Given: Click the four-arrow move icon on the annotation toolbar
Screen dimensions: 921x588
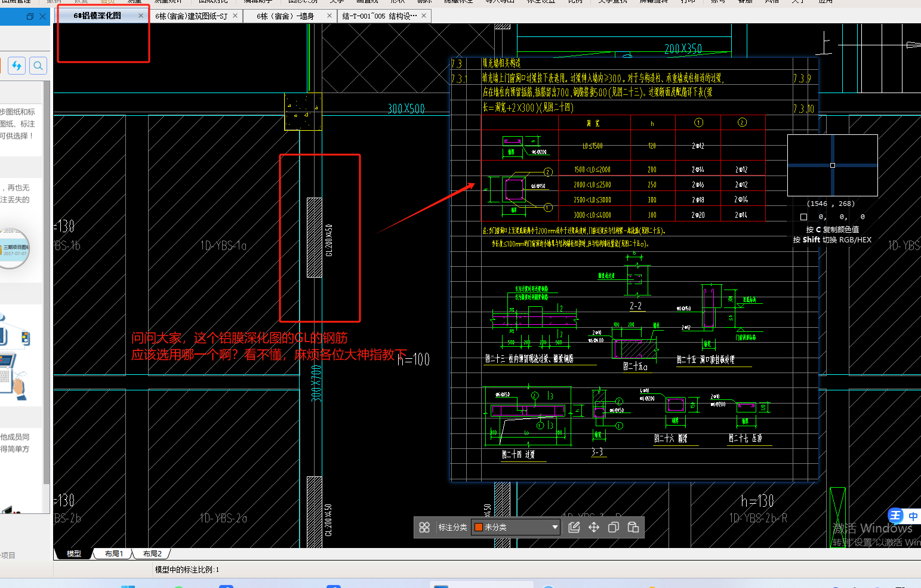Looking at the screenshot, I should pos(594,527).
